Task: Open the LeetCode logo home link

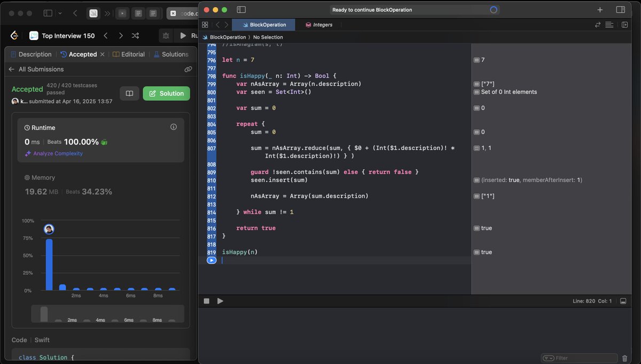Action: pos(15,36)
